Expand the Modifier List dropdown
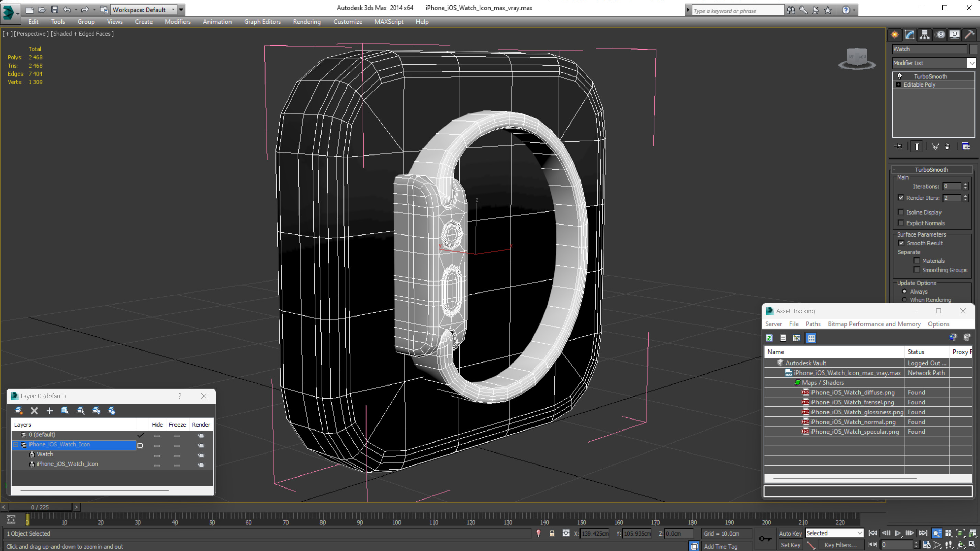 tap(971, 62)
